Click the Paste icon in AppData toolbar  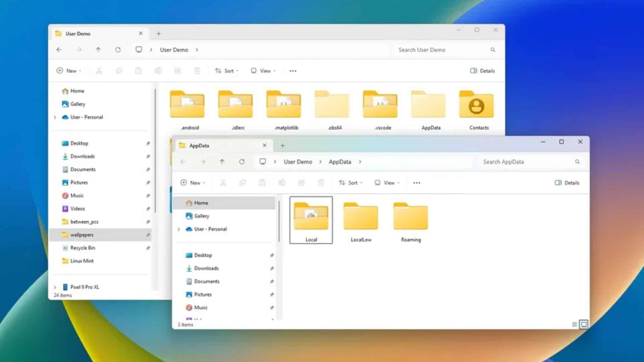(x=262, y=183)
